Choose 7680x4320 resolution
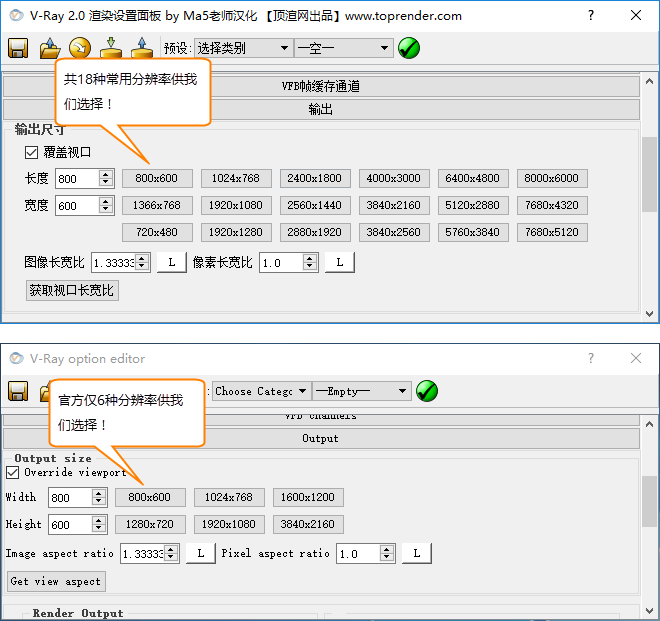 click(x=552, y=205)
